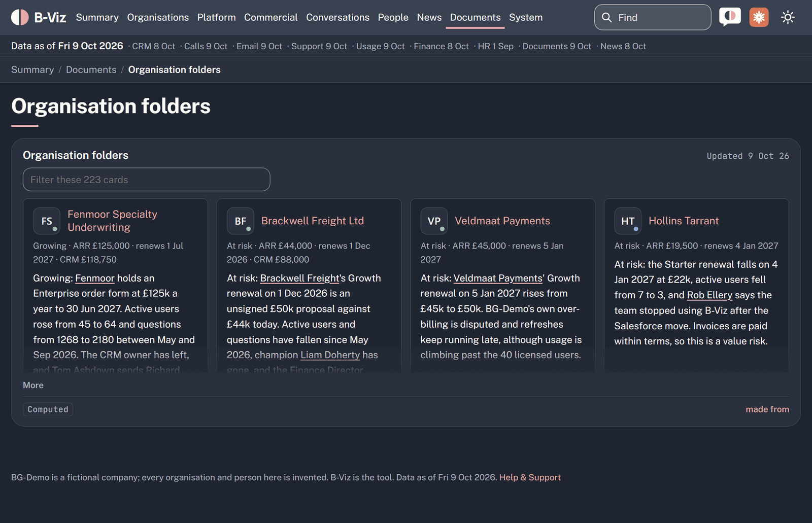Go to the News section
This screenshot has width=812, height=523.
(x=429, y=17)
